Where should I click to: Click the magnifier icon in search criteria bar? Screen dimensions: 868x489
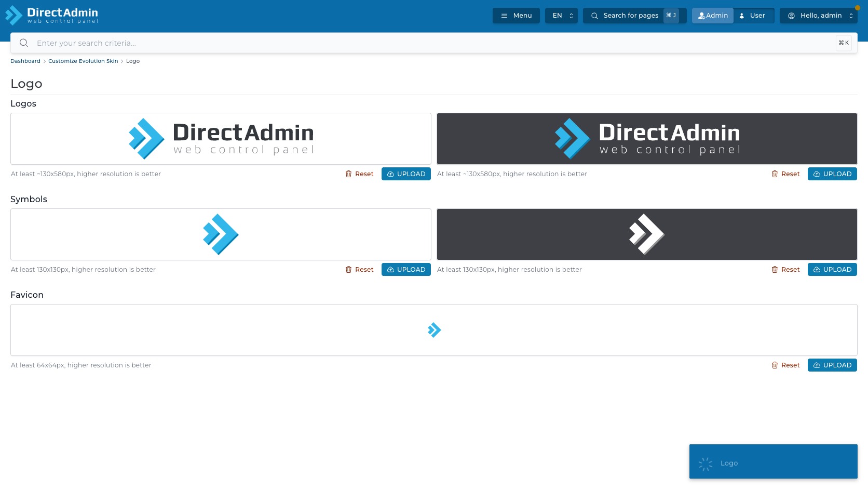(24, 43)
